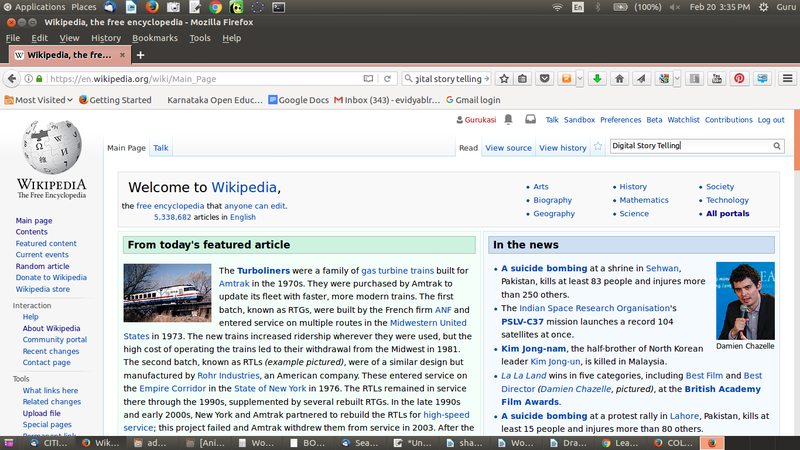Open Preferences link in user toolbar
The height and width of the screenshot is (450, 800).
click(620, 120)
